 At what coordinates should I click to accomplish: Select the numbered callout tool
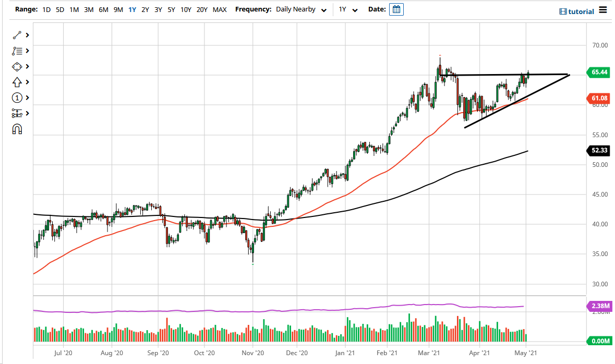16,98
